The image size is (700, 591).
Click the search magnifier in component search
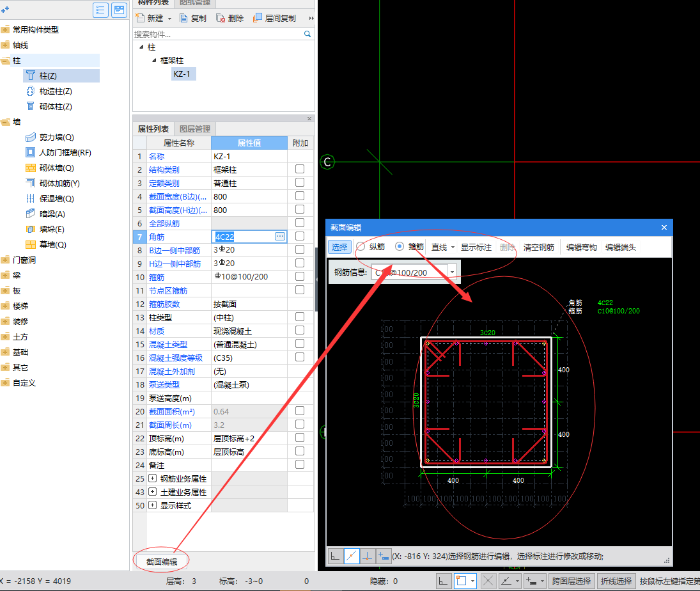tap(307, 34)
